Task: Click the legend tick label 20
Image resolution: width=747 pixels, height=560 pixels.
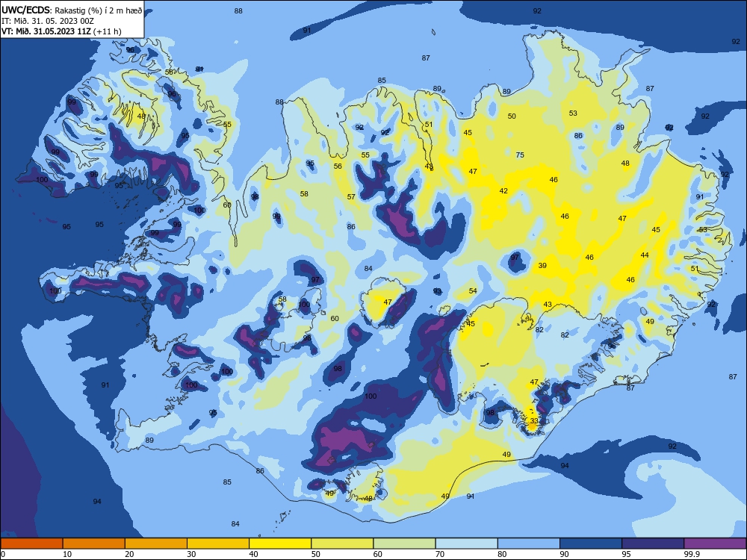Action: (x=129, y=554)
